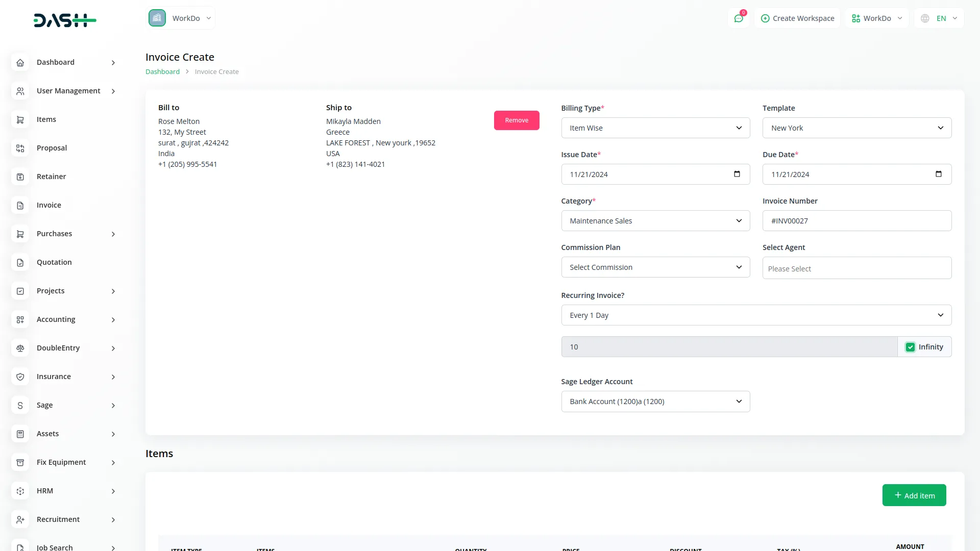This screenshot has width=980, height=551.
Task: Select the Items sidebar icon
Action: 20,119
